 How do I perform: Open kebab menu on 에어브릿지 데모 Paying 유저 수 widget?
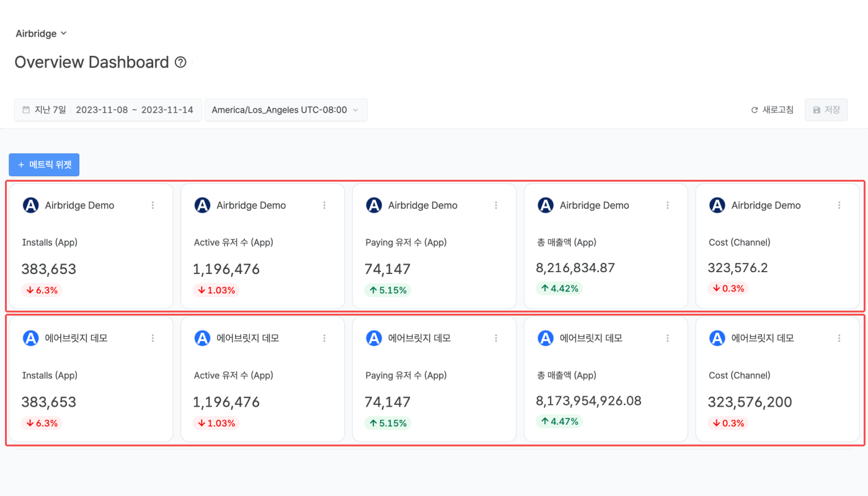coord(496,338)
